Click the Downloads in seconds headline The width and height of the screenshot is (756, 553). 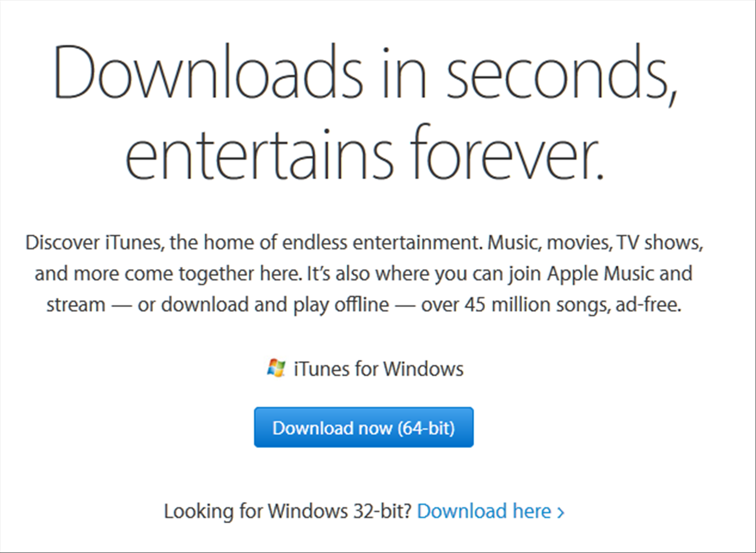[366, 73]
